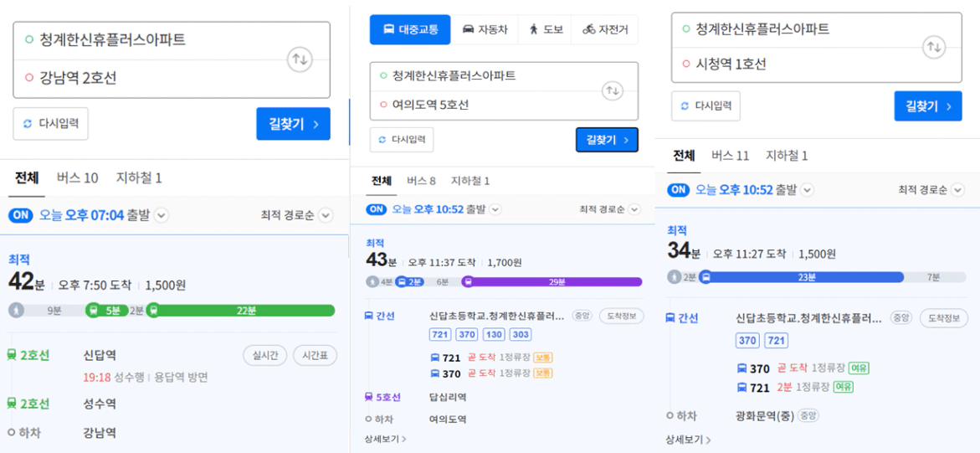
Task: Choose the 자전거 bicycle mode
Action: [603, 29]
